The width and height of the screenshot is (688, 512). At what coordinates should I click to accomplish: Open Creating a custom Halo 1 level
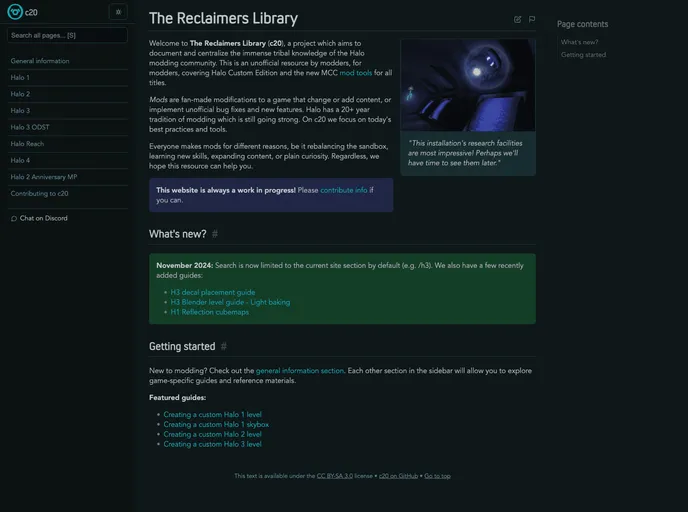point(212,415)
